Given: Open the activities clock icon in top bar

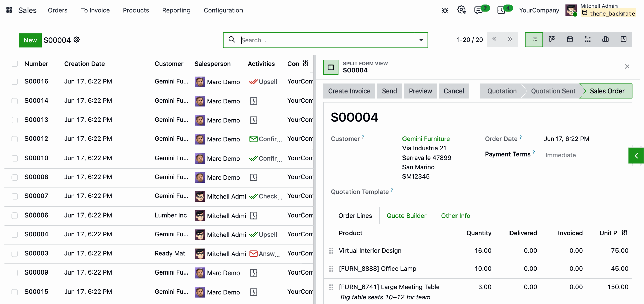Looking at the screenshot, I should 501,10.
